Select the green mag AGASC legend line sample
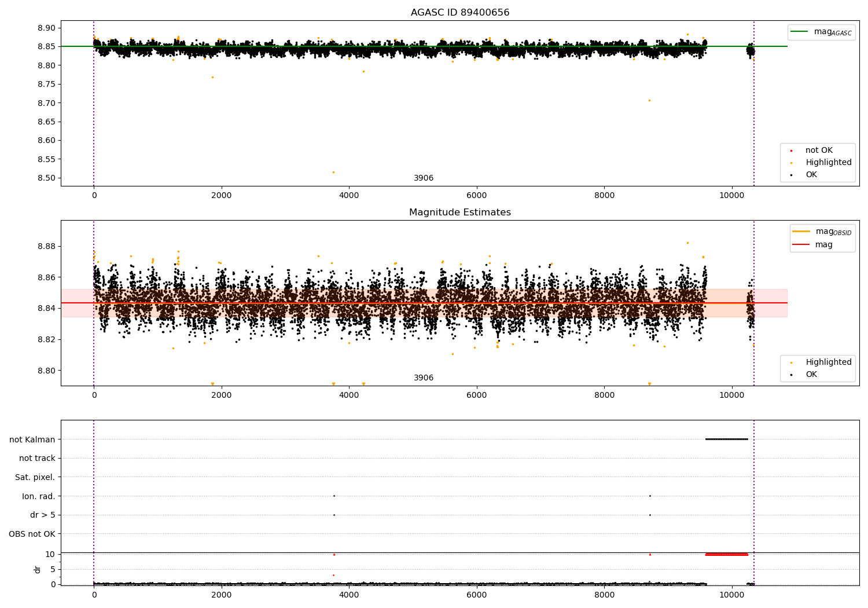 pyautogui.click(x=799, y=32)
